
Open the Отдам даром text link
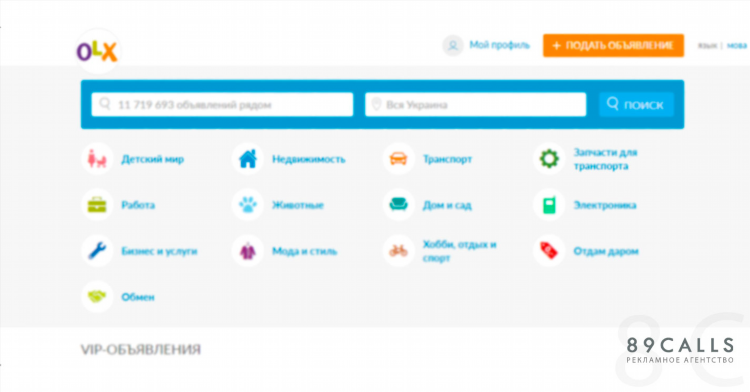pyautogui.click(x=606, y=251)
